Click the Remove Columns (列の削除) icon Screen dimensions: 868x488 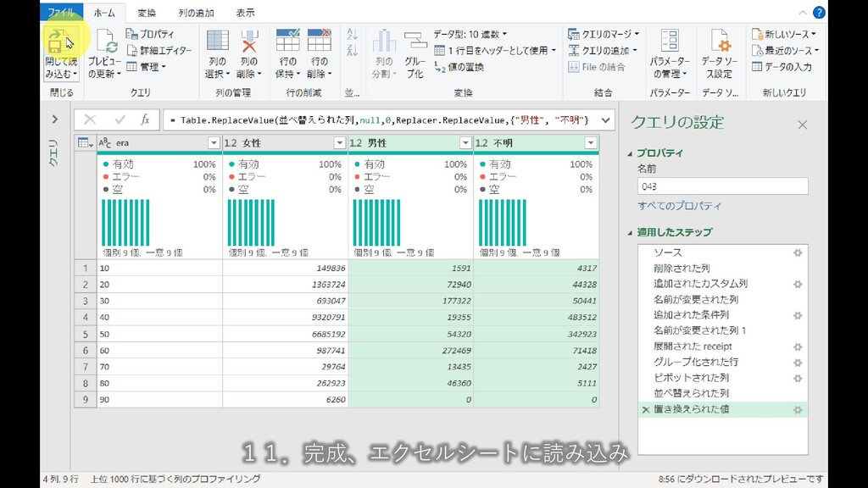[248, 42]
